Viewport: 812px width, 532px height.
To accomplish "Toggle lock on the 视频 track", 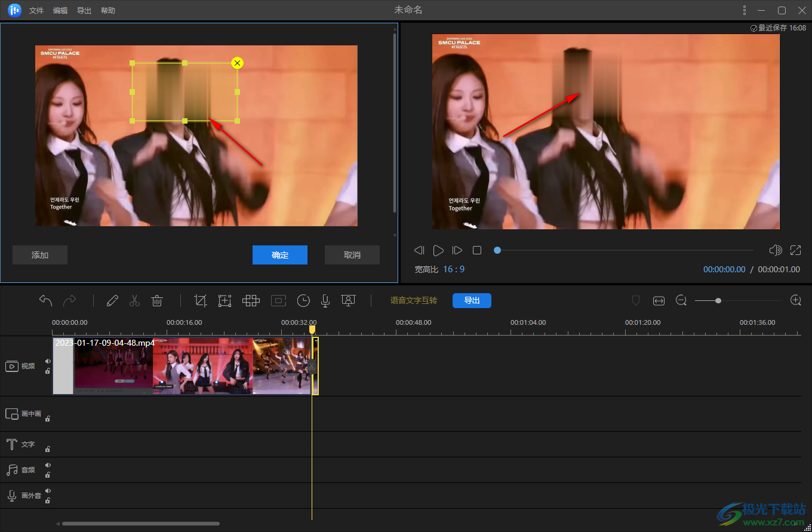I will (x=48, y=371).
